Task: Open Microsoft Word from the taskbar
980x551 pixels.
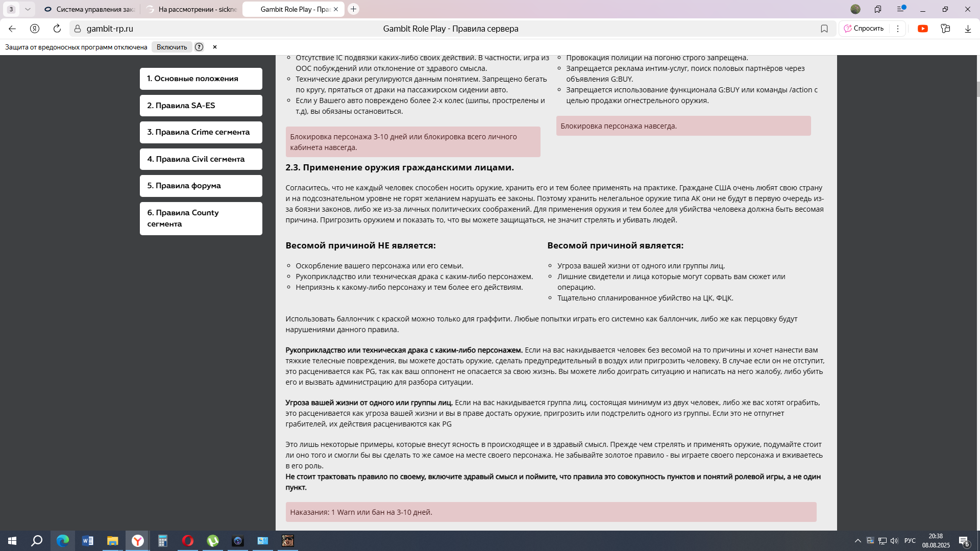Action: pos(87,541)
